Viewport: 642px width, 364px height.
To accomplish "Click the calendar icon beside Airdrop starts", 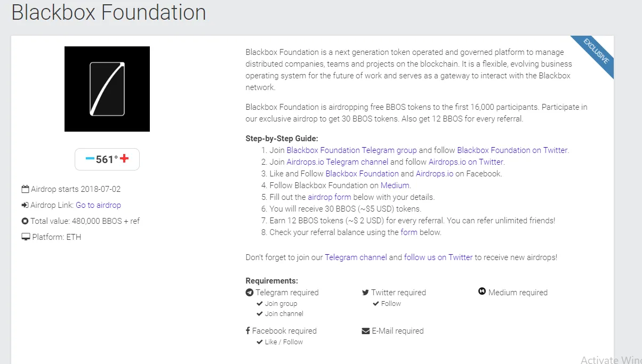I will [25, 189].
